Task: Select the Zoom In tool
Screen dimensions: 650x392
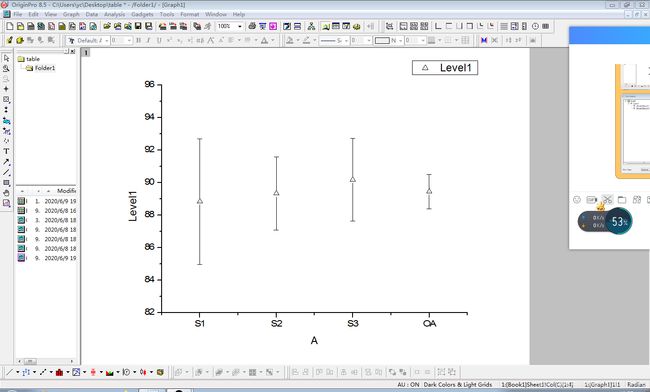Action: click(x=6, y=69)
